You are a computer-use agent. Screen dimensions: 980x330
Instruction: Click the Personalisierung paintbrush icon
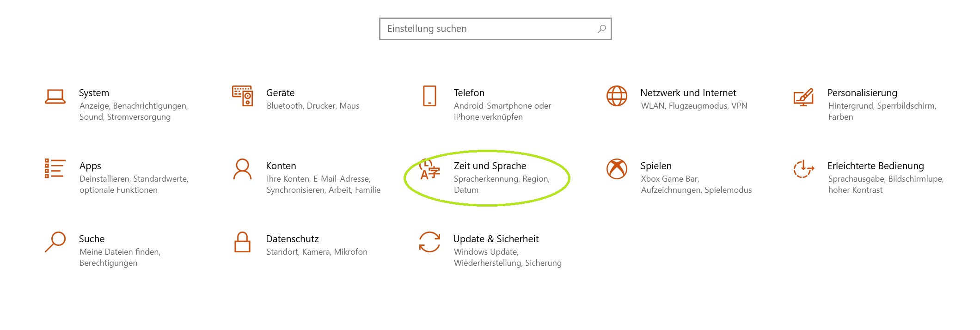[x=803, y=97]
